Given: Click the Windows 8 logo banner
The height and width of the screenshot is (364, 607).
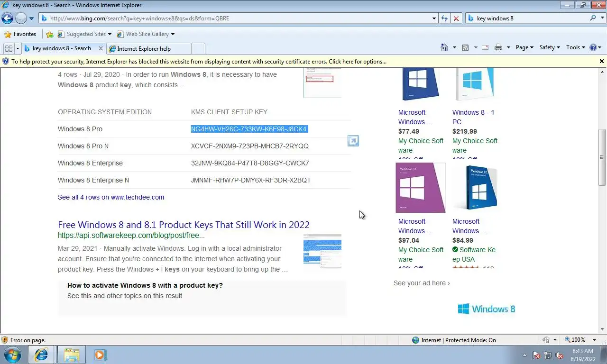Looking at the screenshot, I should pyautogui.click(x=487, y=309).
